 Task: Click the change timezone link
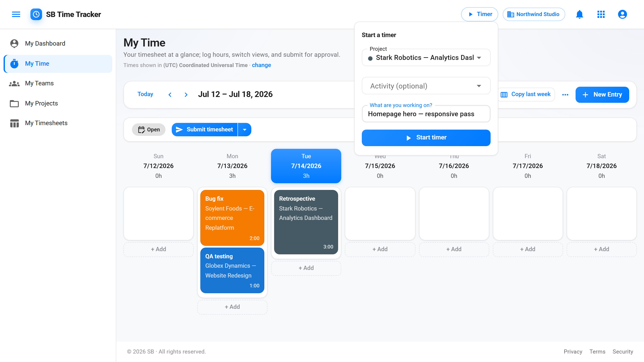point(261,65)
